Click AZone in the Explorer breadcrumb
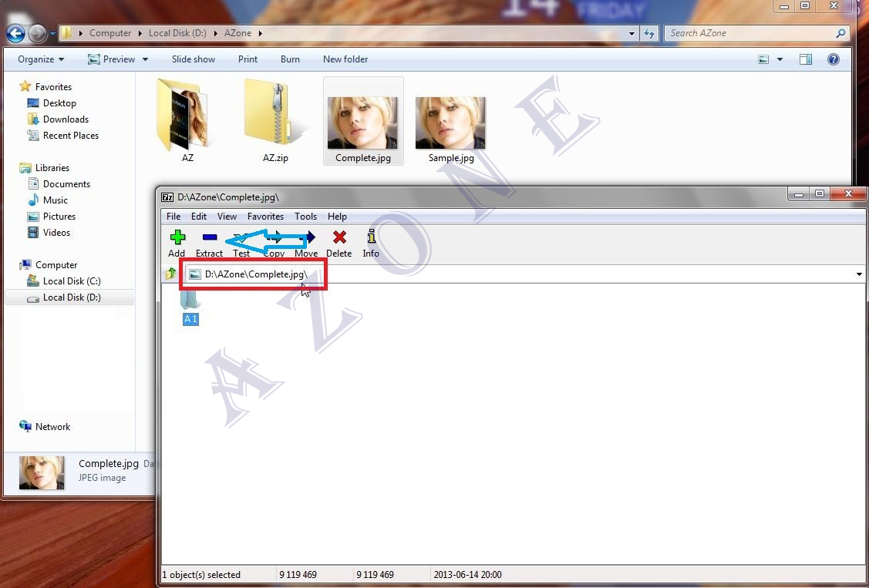The image size is (869, 588). [237, 33]
